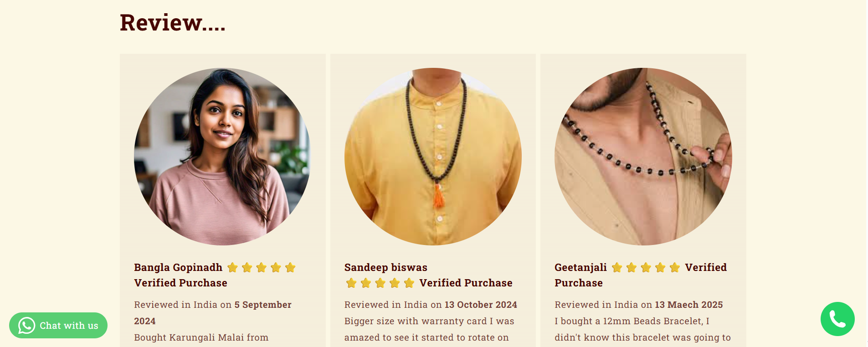Screen dimensions: 868x347
Task: Click the Sandeep biswas reviewer name
Action: tap(386, 267)
